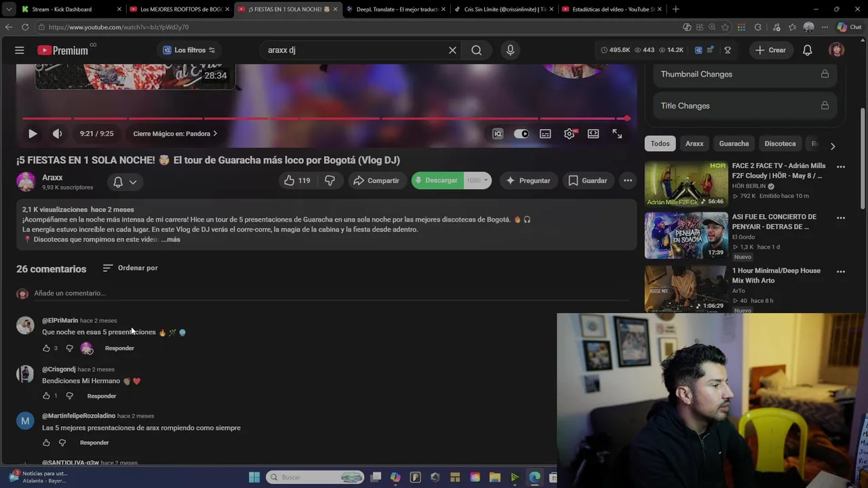868x488 pixels.
Task: Dislike the @MartinfelipeRozoladino comment
Action: click(62, 443)
